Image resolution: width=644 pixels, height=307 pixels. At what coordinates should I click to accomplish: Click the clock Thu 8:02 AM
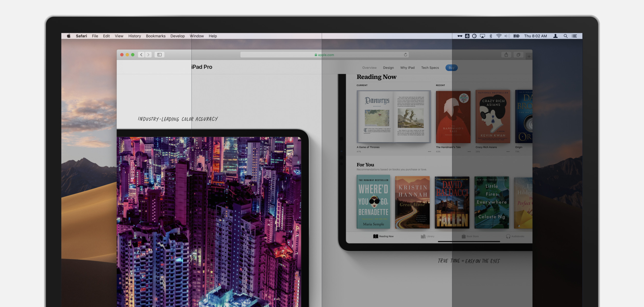pyautogui.click(x=535, y=36)
